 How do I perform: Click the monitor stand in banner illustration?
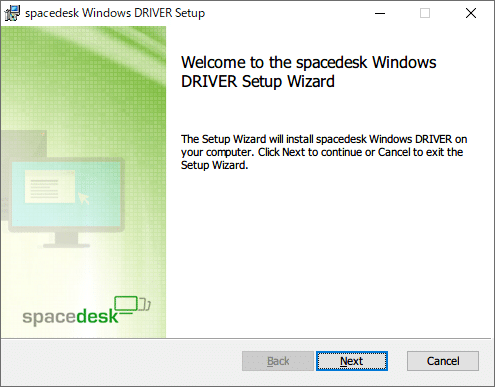(x=67, y=240)
